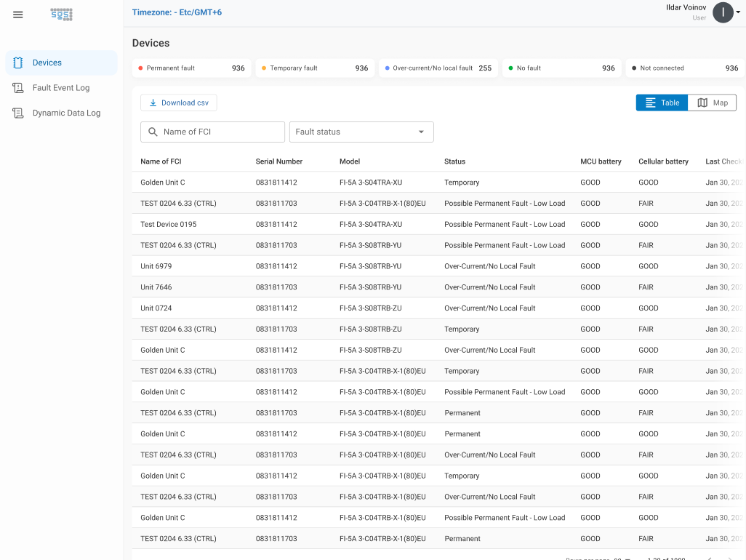The width and height of the screenshot is (746, 560).
Task: Open the hamburger menu
Action: tap(17, 15)
